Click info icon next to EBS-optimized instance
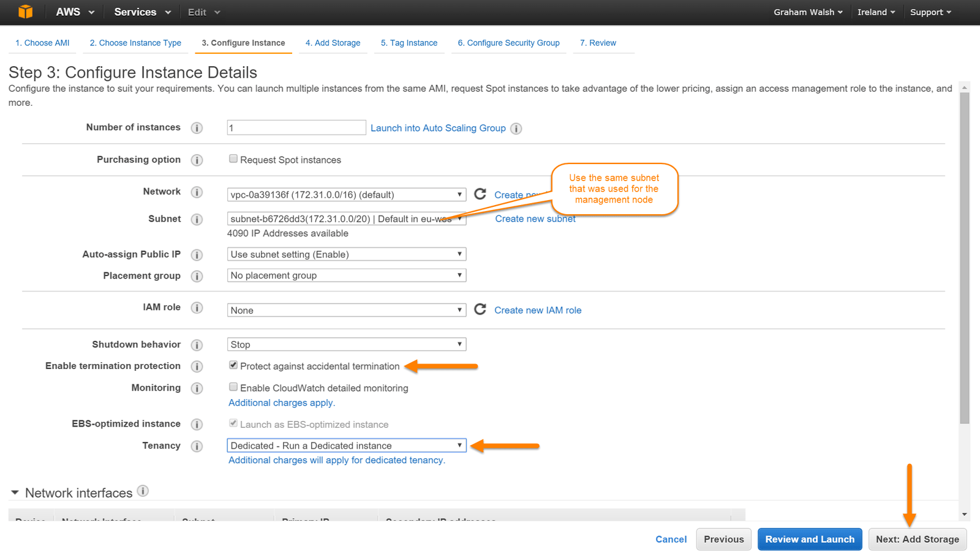Image resolution: width=980 pixels, height=560 pixels. pos(197,425)
